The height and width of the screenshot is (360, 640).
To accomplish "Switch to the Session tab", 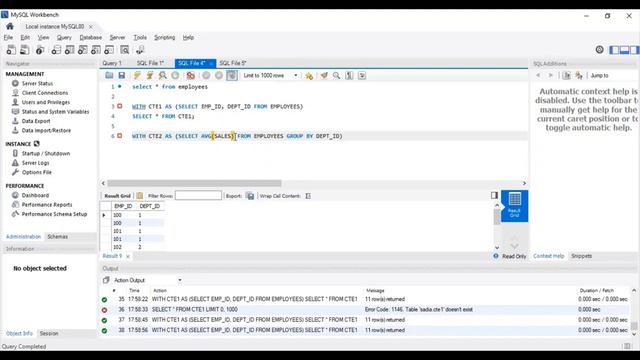I will pyautogui.click(x=49, y=333).
